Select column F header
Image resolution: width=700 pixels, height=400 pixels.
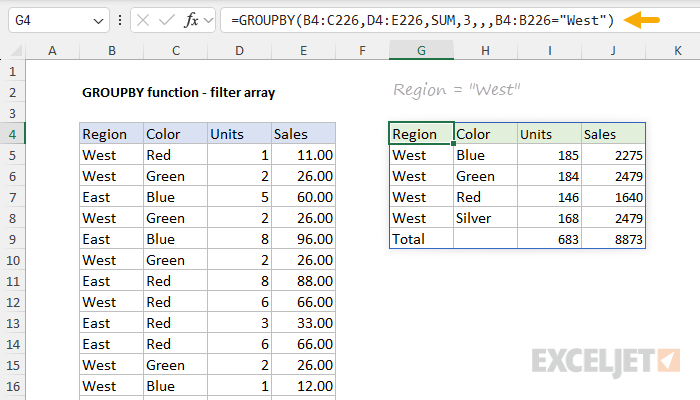(x=362, y=51)
